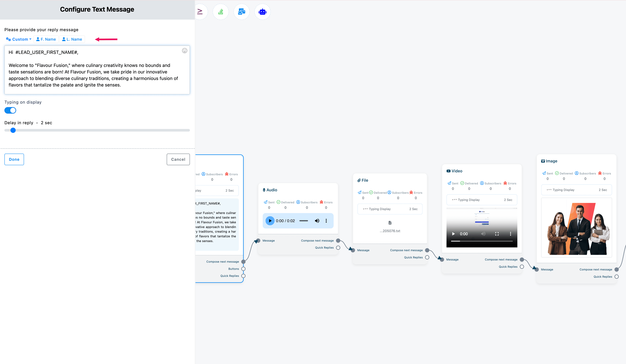626x364 pixels.
Task: Click the download/import icon in toolbar
Action: (221, 12)
